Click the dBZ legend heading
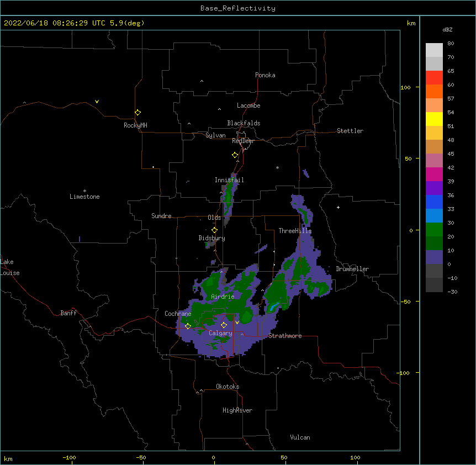 pyautogui.click(x=447, y=29)
